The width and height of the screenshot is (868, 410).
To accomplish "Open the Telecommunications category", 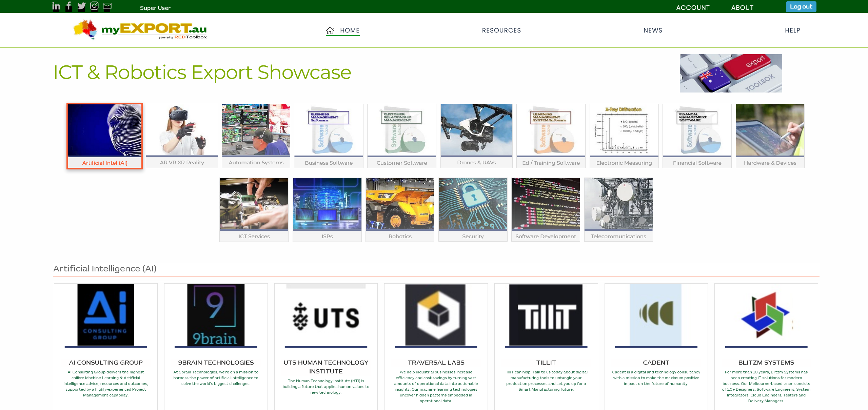I will tap(618, 209).
